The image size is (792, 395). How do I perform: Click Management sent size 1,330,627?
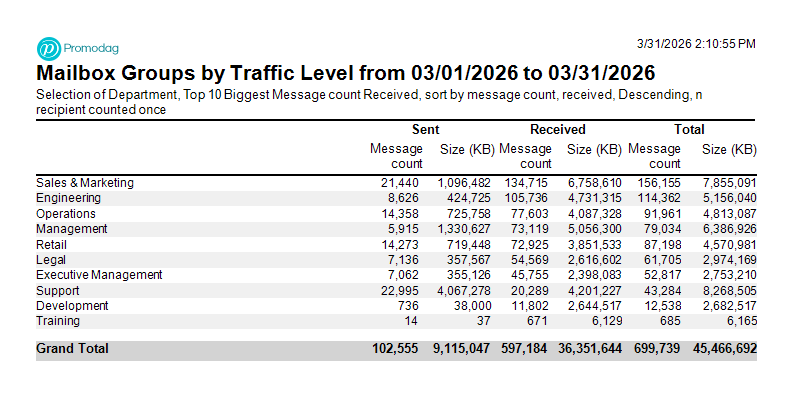point(464,229)
